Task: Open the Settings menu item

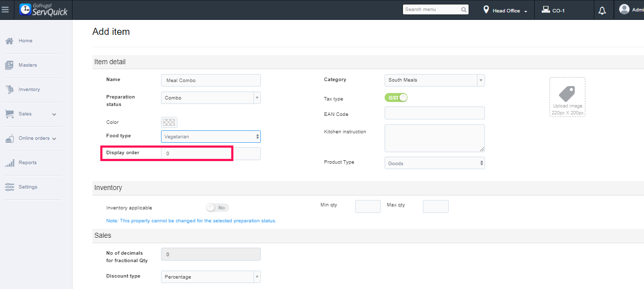Action: point(28,187)
